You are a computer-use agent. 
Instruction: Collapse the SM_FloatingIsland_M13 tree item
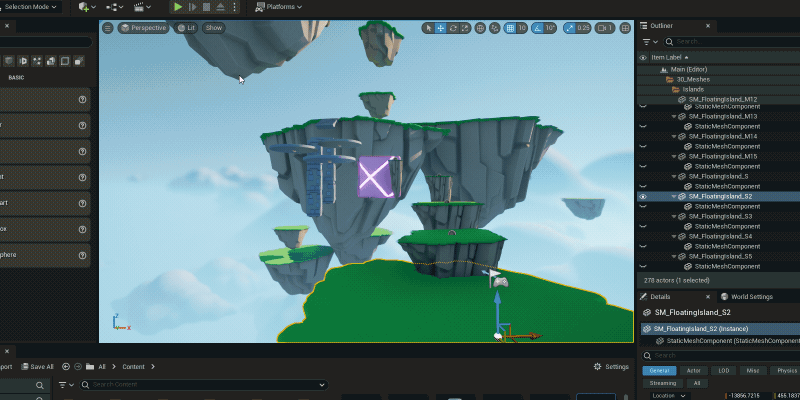pyautogui.click(x=674, y=117)
